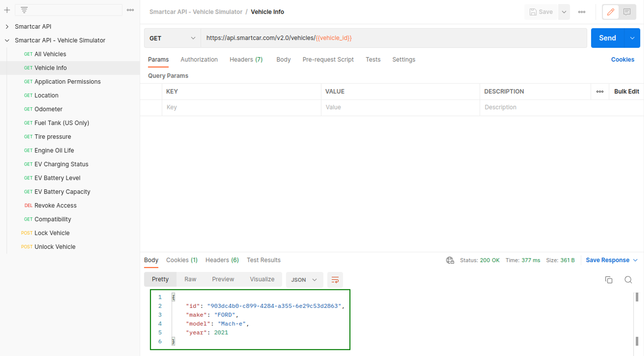Screen dimensions: 644x356
Task: Click Save Response
Action: (x=607, y=260)
